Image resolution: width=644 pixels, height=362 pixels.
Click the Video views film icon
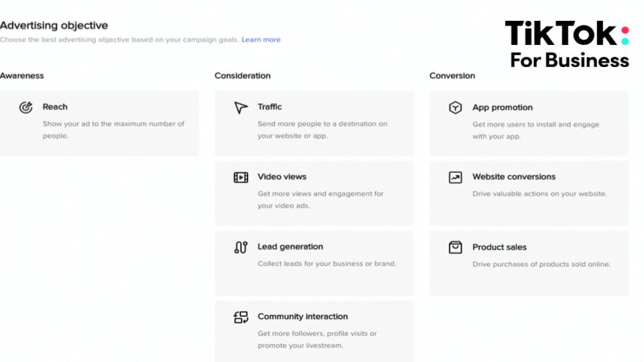pos(241,178)
